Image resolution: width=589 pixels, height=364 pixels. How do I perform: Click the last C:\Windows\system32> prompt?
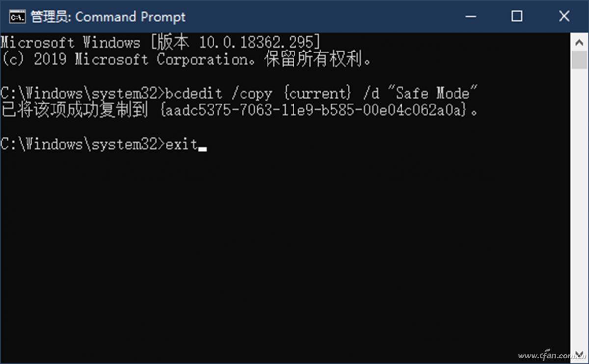[x=83, y=144]
